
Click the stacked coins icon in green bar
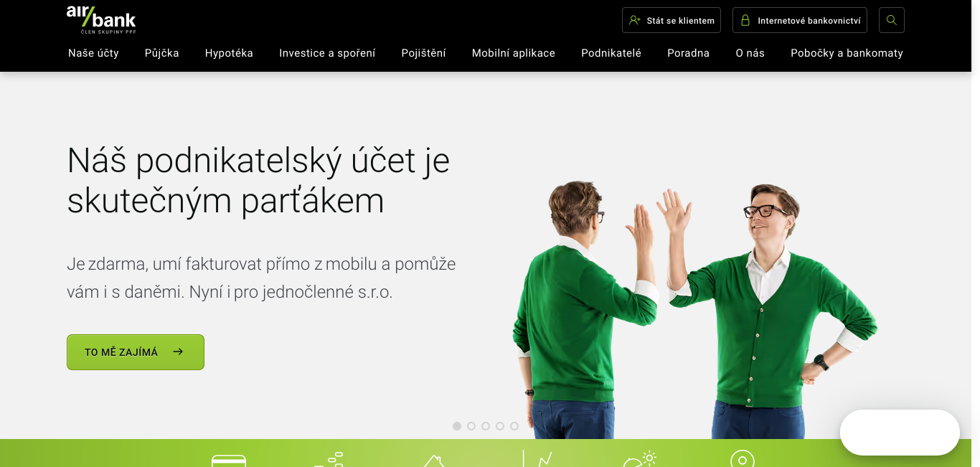click(x=329, y=459)
